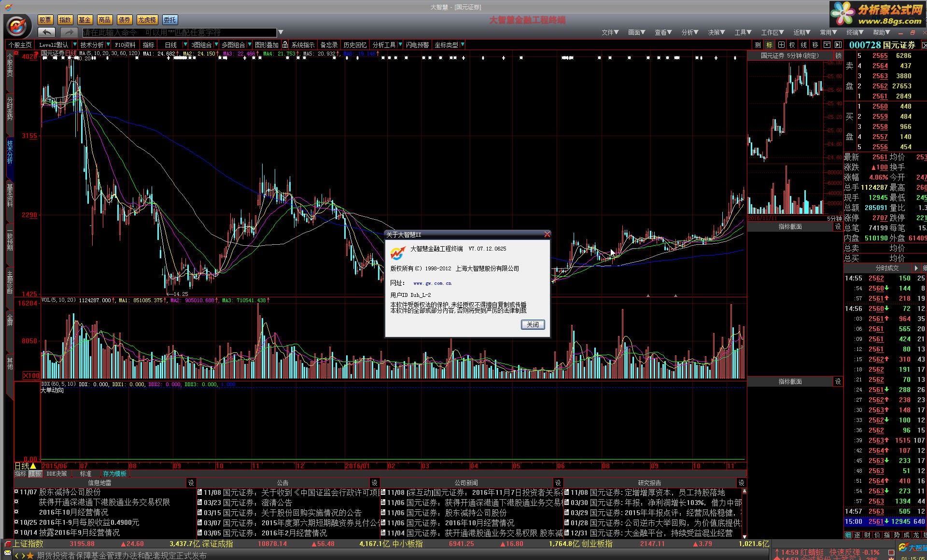Select the 模板 tab below chart
This screenshot has height=560, width=927.
35,474
